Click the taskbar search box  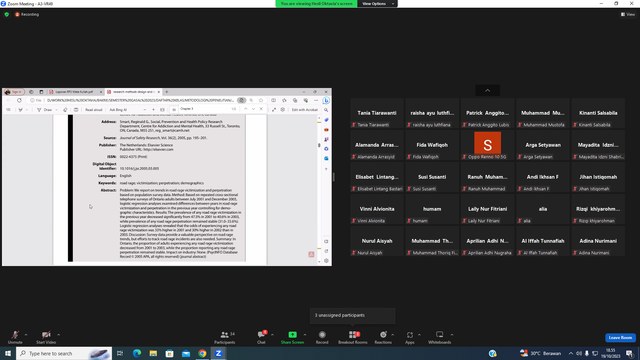pos(64,353)
